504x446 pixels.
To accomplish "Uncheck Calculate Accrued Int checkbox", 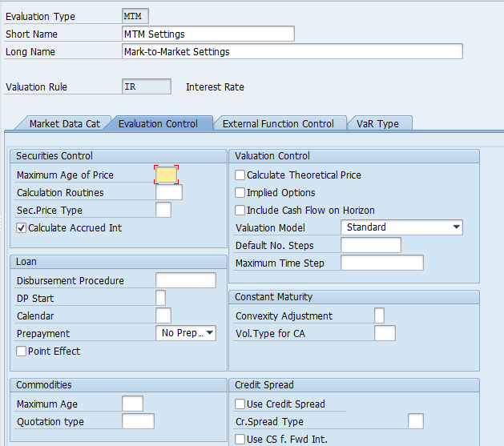I will (22, 228).
